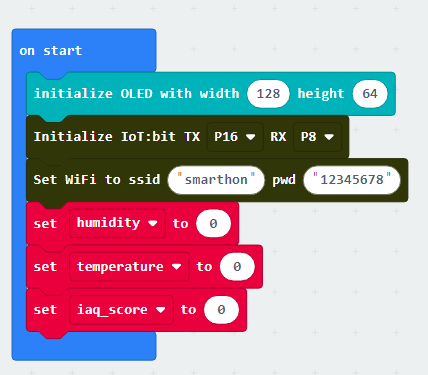Click the 'RX' label in IoT:bit block
This screenshot has width=428, height=375.
tap(278, 137)
